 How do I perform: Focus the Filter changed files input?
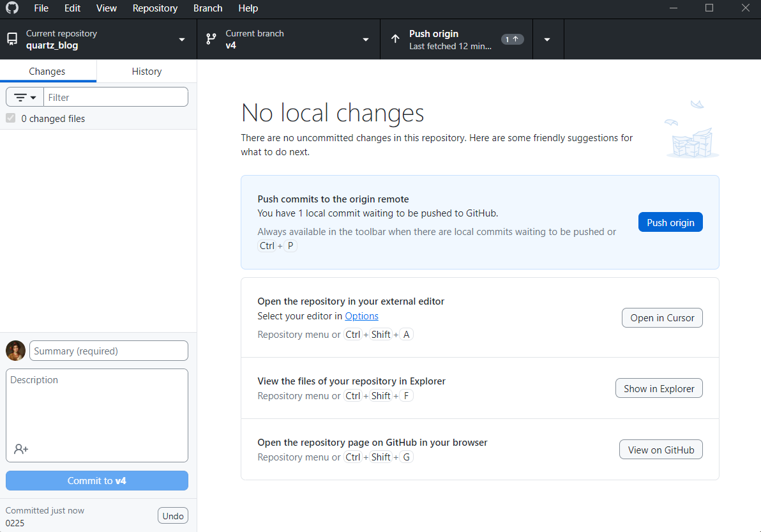pos(116,97)
